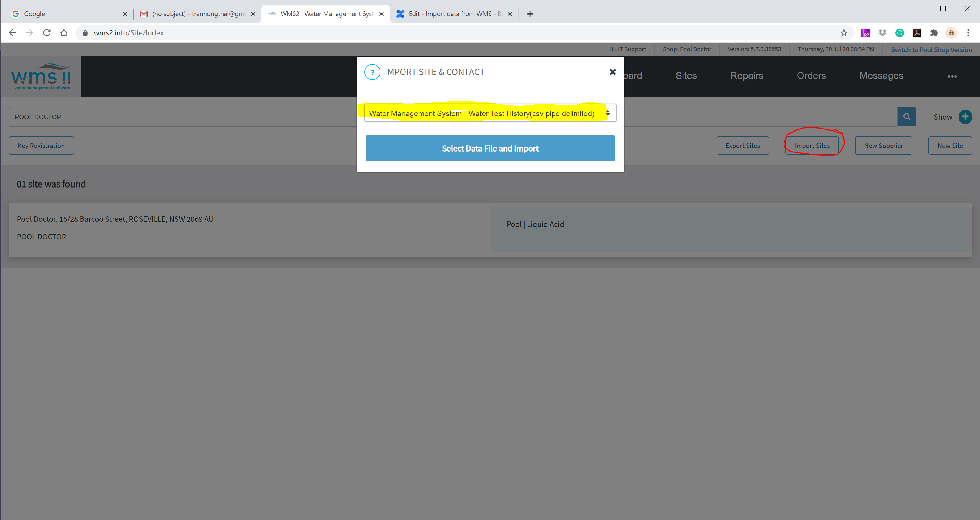Click the Pool | Liquid Acid panel
The image size is (980, 520).
[731, 229]
